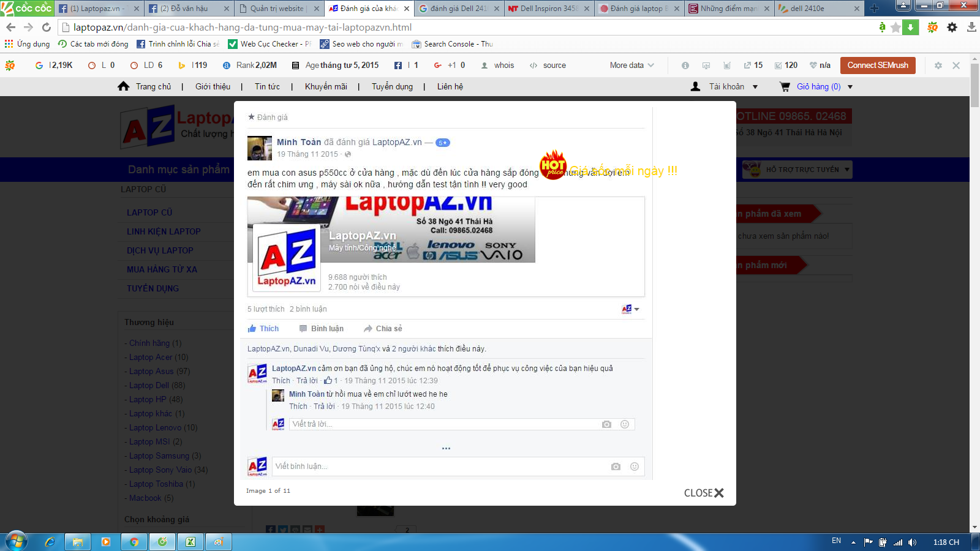Click Trả lời under LaptopAZ.vn comment
This screenshot has width=980, height=551.
(x=307, y=381)
